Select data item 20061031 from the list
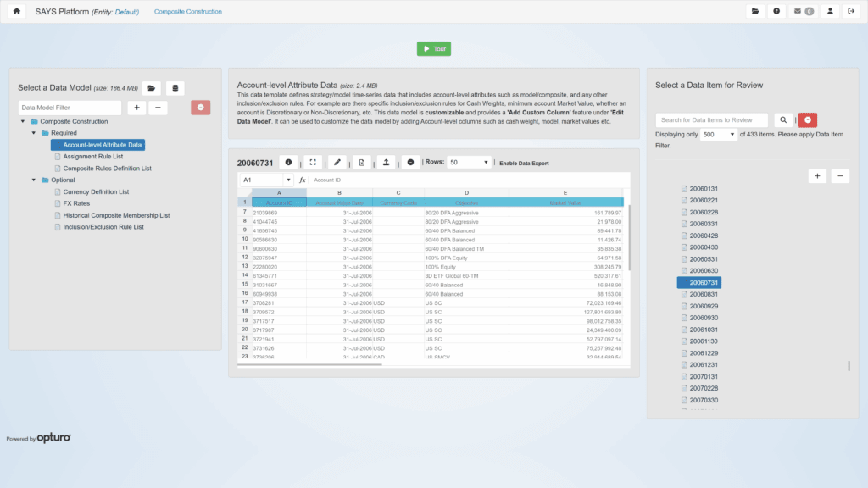The image size is (868, 488). pyautogui.click(x=704, y=330)
